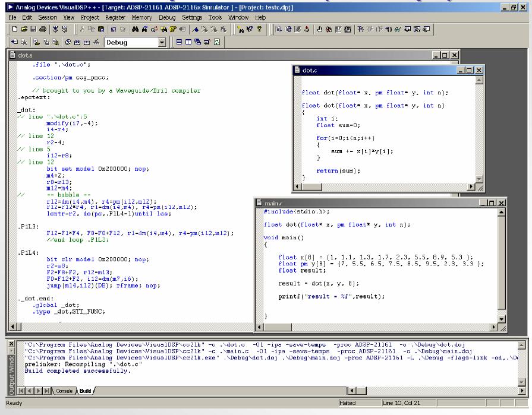Click the 'Build completed successfully.' output line
Viewport: 532px width, 415px height.
78,370
